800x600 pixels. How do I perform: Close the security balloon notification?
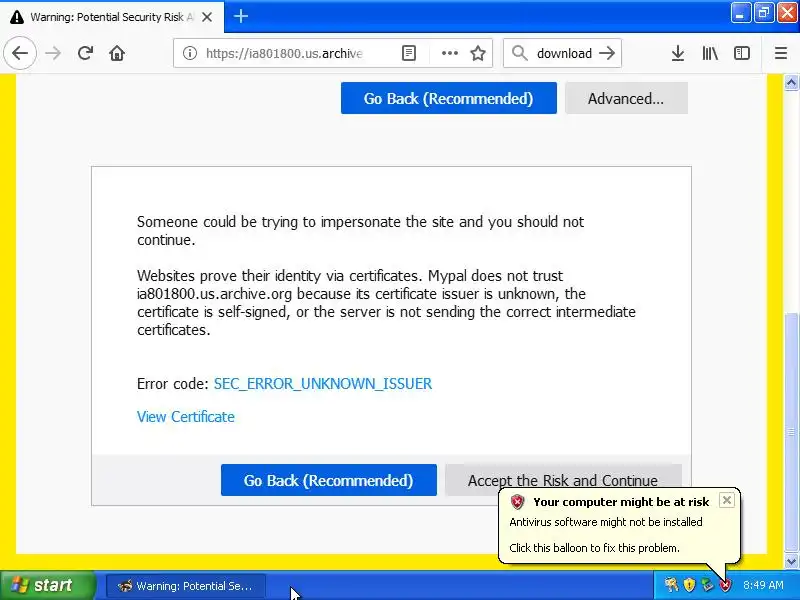(x=727, y=500)
